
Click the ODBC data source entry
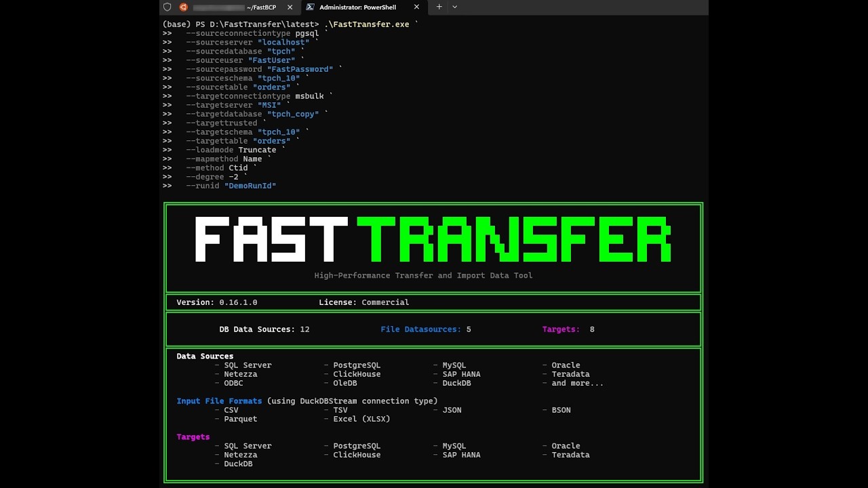[233, 383]
